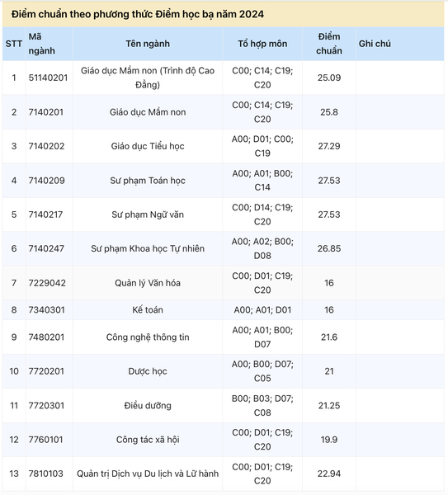Select the 'Công nghệ thông tin' major name

[148, 337]
